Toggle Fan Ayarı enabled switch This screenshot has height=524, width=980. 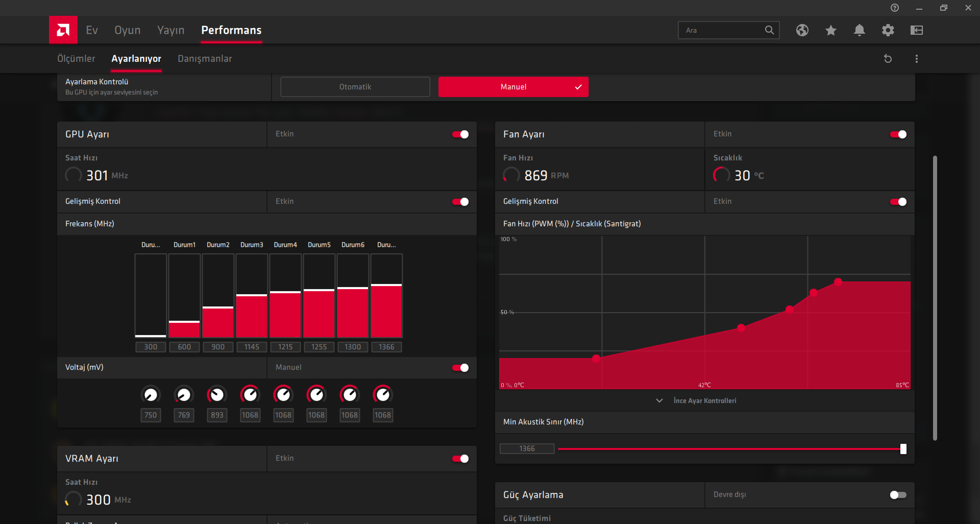(898, 134)
